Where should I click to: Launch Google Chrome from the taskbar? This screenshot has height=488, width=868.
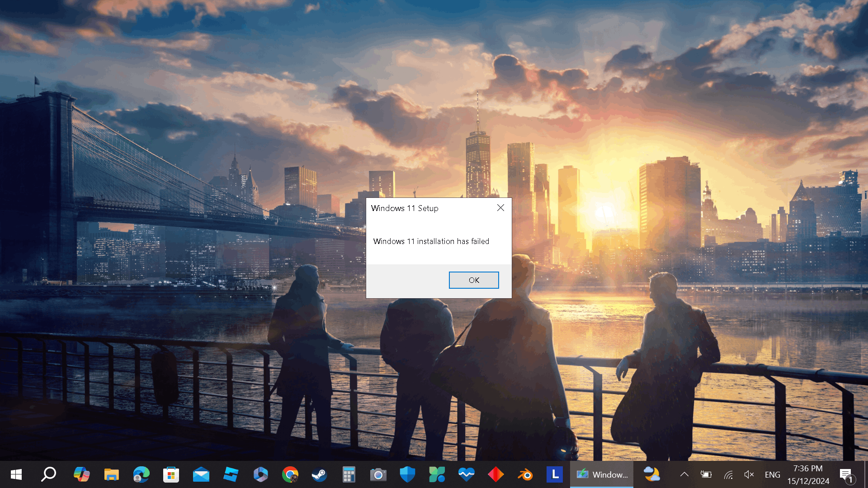(x=290, y=474)
